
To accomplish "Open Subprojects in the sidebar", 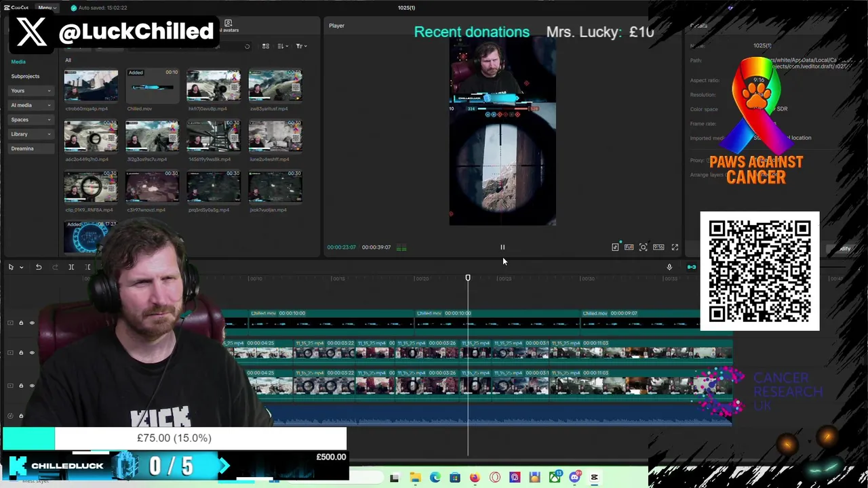I will coord(25,76).
